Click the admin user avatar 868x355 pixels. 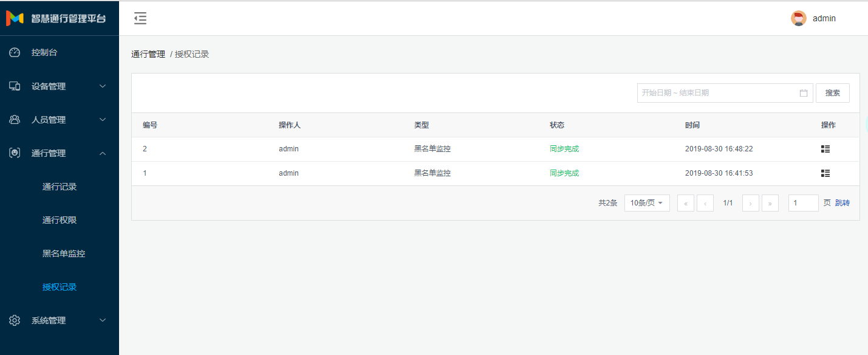point(798,18)
